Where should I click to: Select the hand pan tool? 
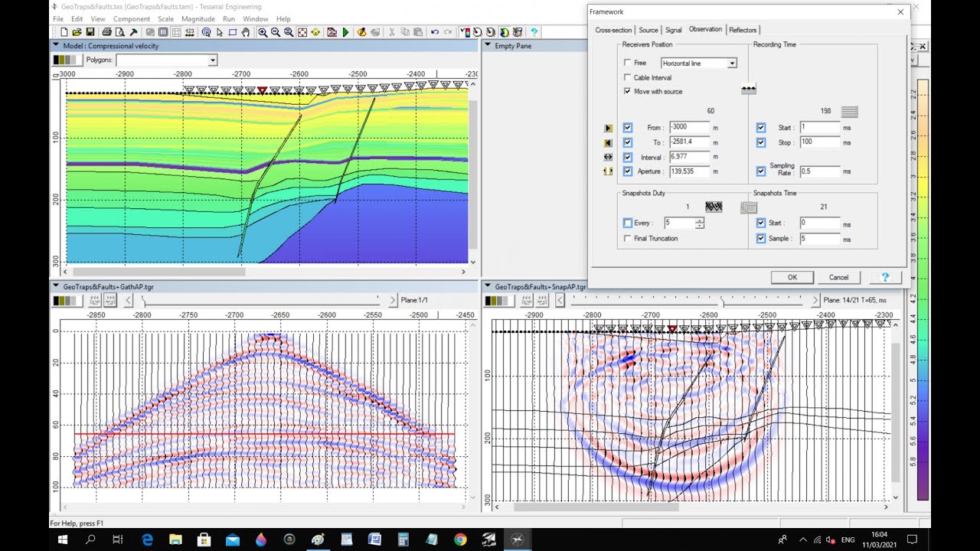(x=246, y=32)
